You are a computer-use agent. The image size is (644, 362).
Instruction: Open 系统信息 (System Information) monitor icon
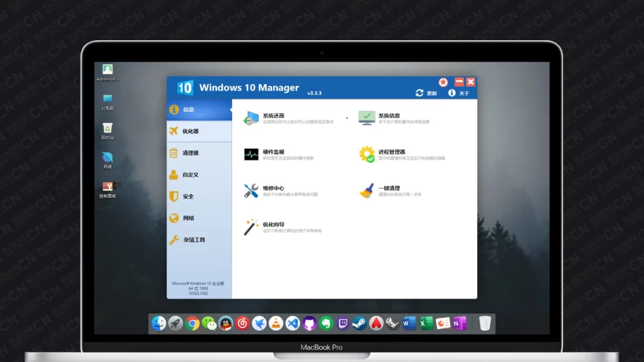coord(367,118)
